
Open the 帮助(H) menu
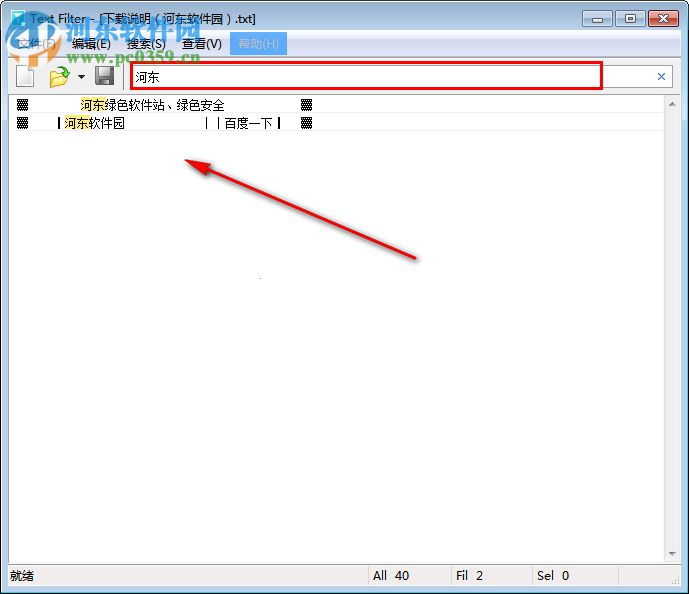[x=258, y=43]
